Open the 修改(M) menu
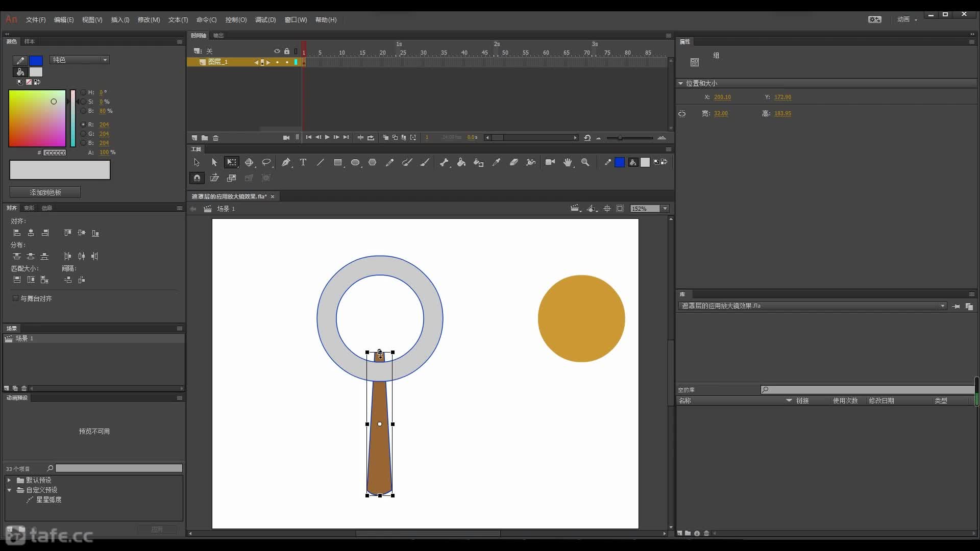This screenshot has width=980, height=551. click(149, 20)
